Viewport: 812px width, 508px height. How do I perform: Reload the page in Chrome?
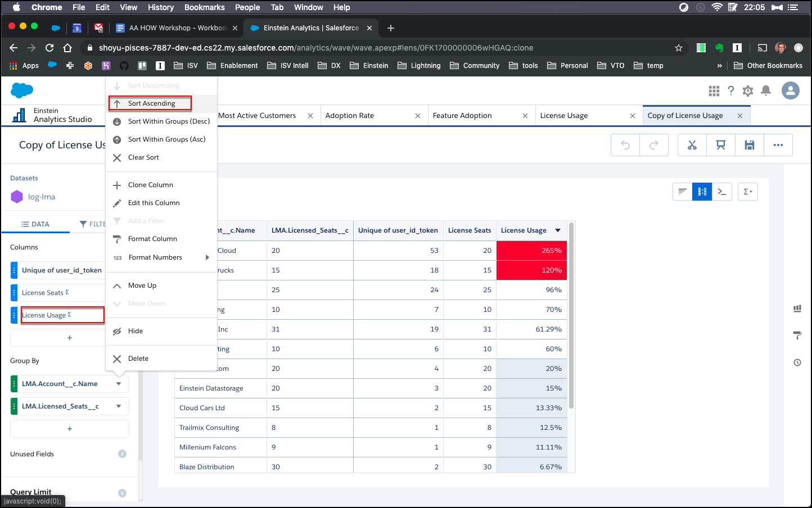tap(49, 48)
